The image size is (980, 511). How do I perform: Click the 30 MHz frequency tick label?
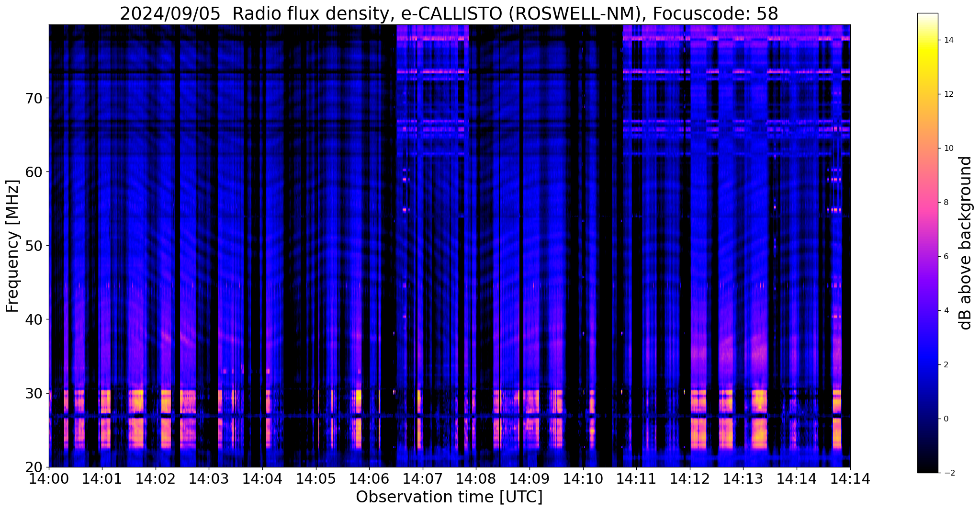(34, 393)
